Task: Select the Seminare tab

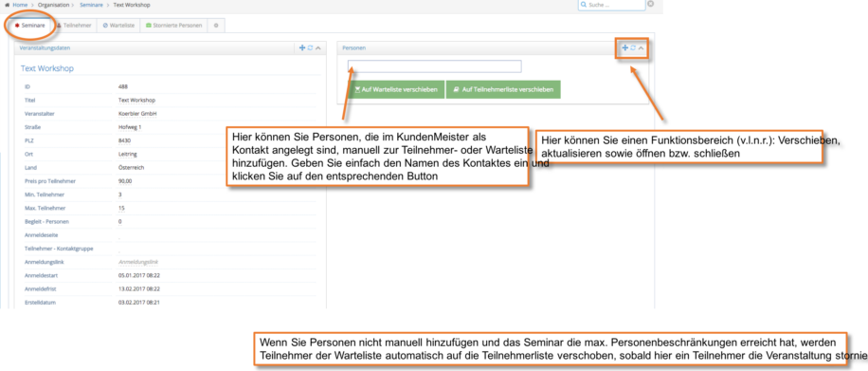Action: tap(30, 26)
